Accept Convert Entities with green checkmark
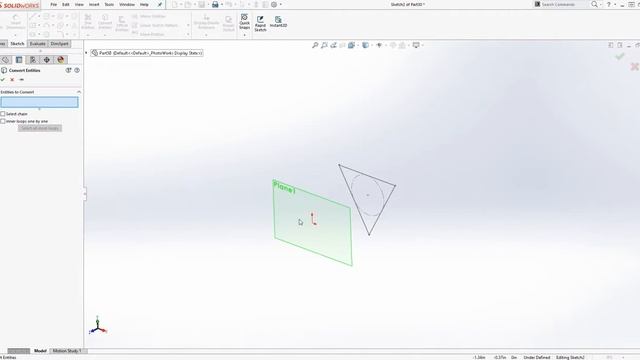The image size is (640, 360). click(3, 80)
